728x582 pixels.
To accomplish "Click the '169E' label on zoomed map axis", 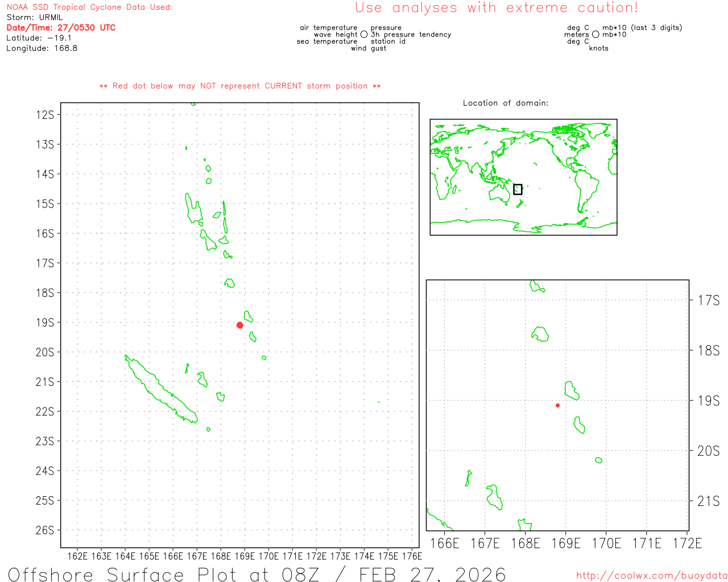I will (566, 543).
